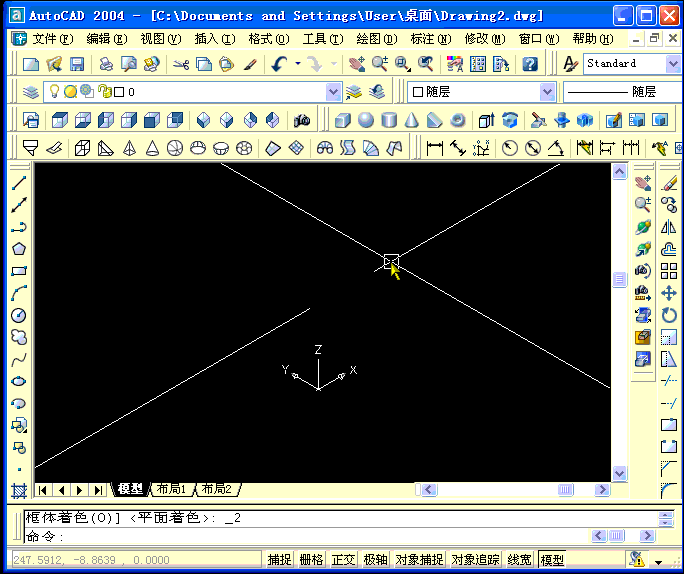This screenshot has height=574, width=684.
Task: Click the Save icon in standard toolbar
Action: [77, 64]
